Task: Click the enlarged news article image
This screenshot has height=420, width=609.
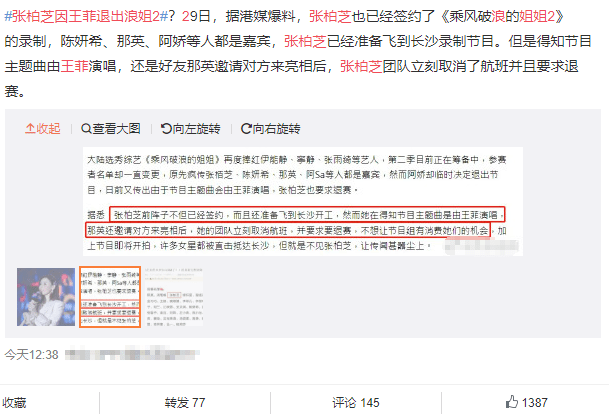Action: click(303, 202)
